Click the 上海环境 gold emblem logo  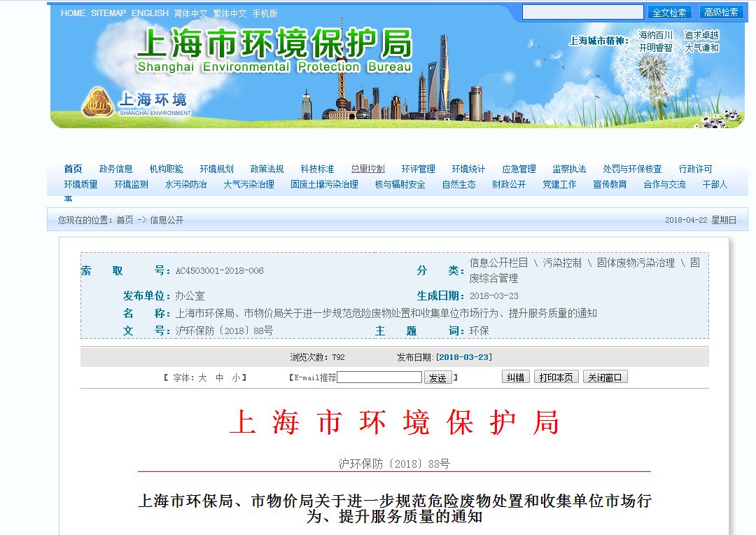pyautogui.click(x=98, y=102)
